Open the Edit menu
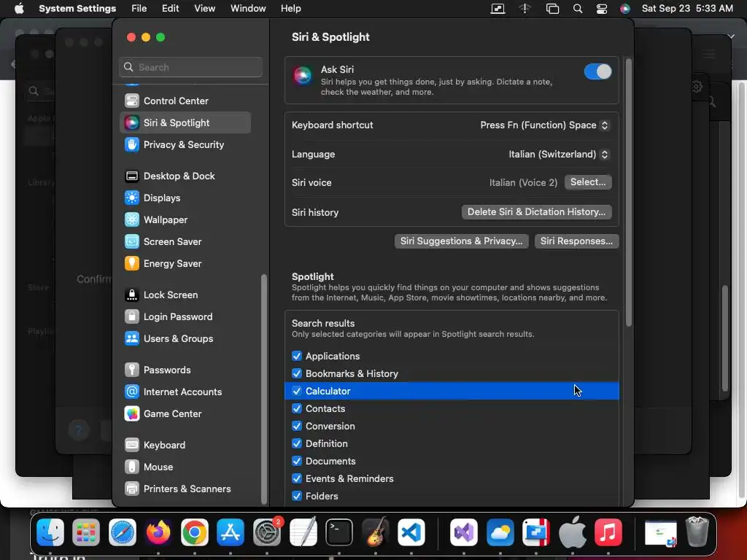This screenshot has width=747, height=560. (170, 9)
